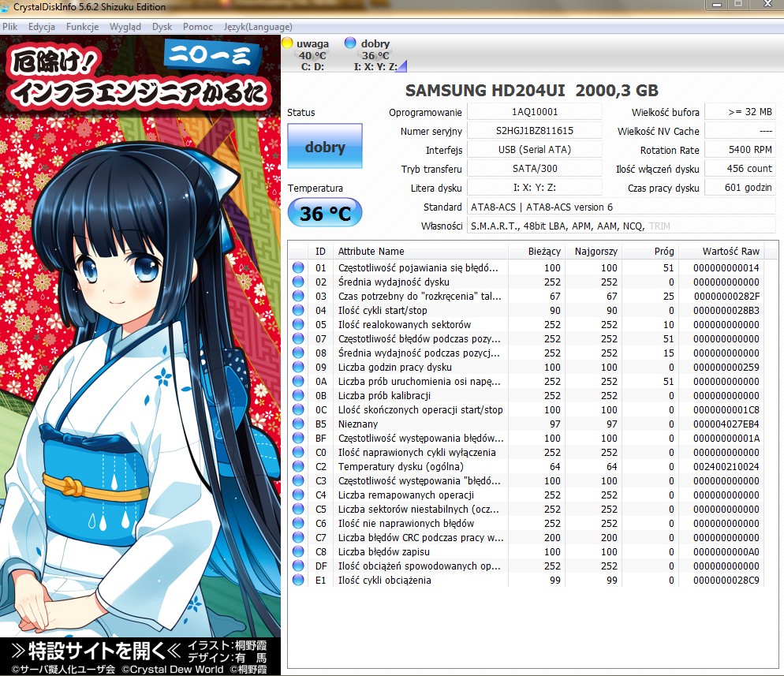Click status dot of attribute DF row
This screenshot has width=784, height=676.
298,566
